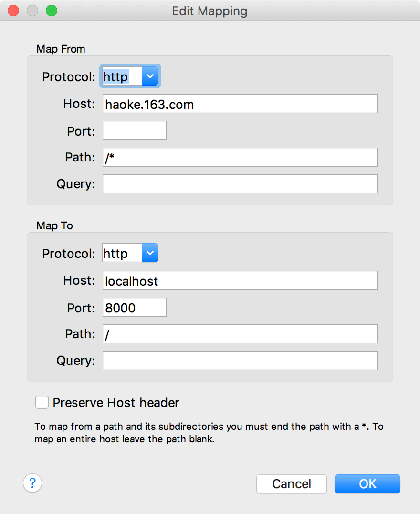The width and height of the screenshot is (420, 514).
Task: Select the Map From Query field
Action: point(240,184)
